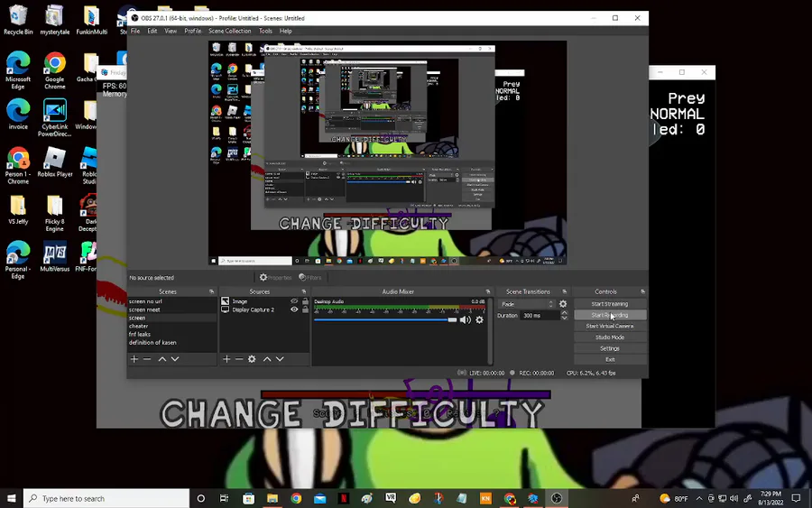The height and width of the screenshot is (508, 812).
Task: Add a new scene with plus icon
Action: (134, 359)
